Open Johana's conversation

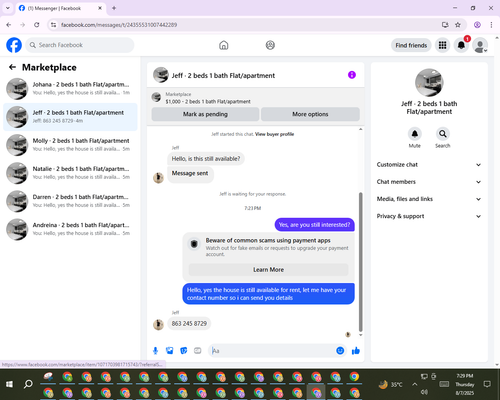pyautogui.click(x=70, y=89)
